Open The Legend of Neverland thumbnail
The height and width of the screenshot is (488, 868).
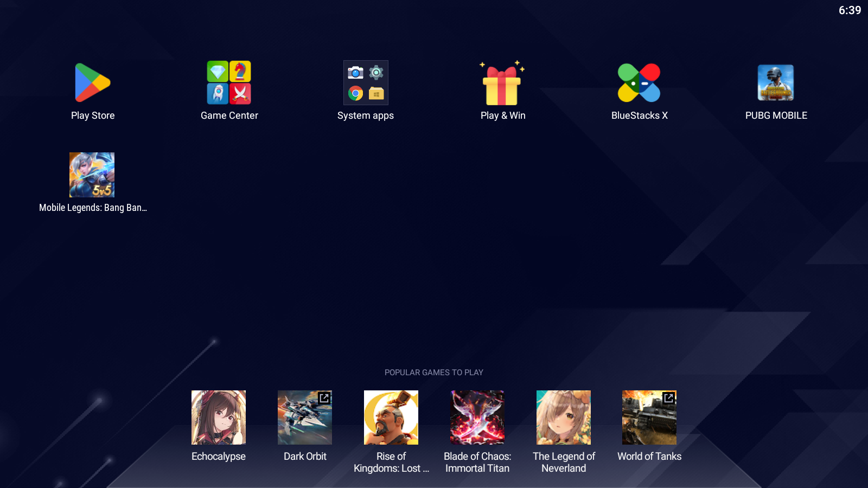[564, 418]
